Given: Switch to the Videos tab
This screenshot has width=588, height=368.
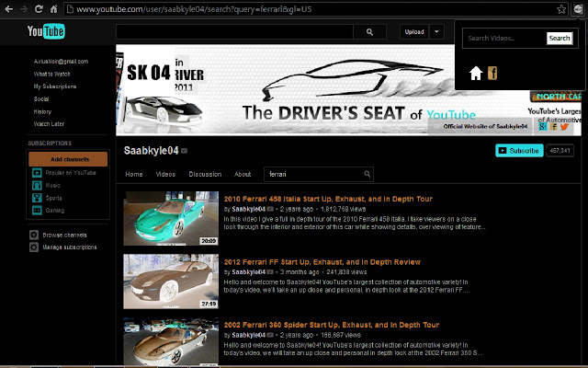Looking at the screenshot, I should point(165,174).
